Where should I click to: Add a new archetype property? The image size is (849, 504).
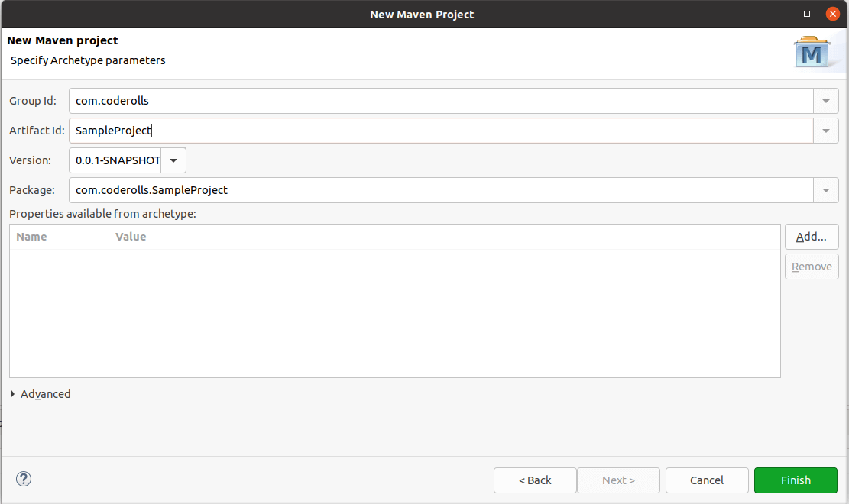coord(811,236)
